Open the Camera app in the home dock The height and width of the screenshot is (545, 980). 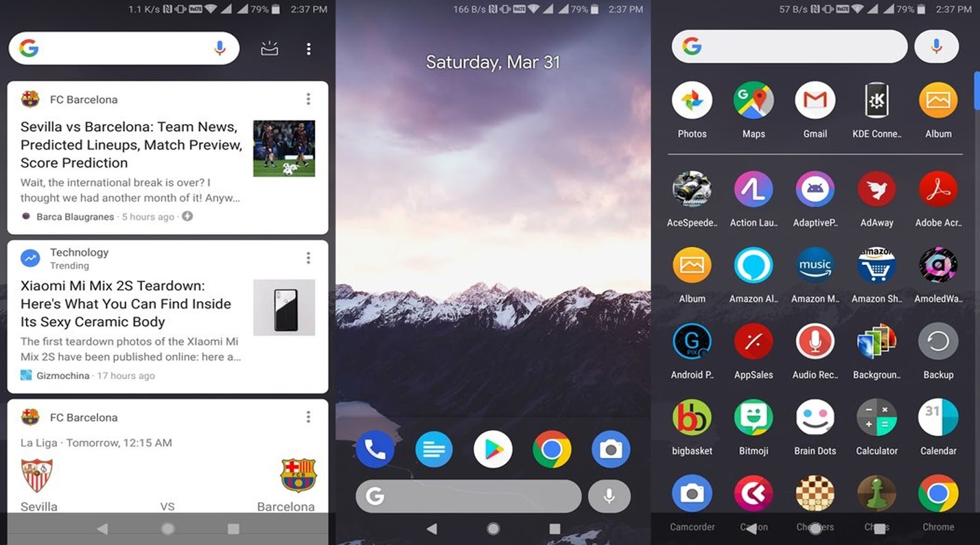[x=611, y=449]
